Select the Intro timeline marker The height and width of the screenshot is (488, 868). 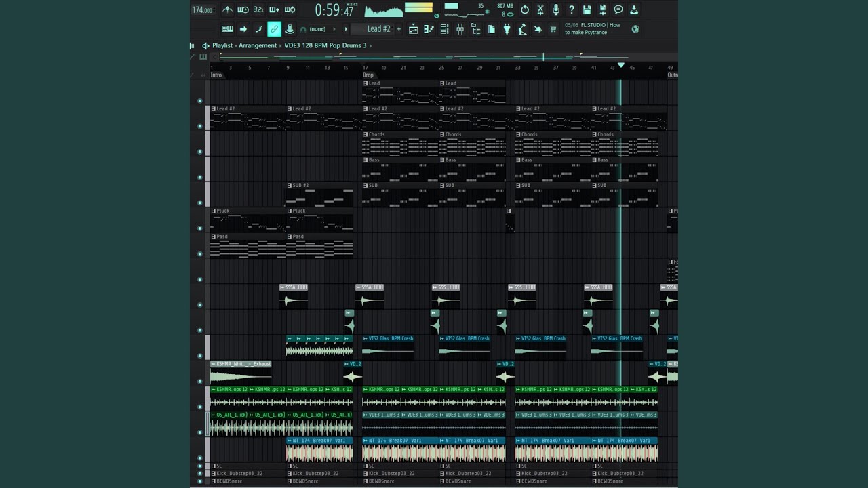pos(216,75)
